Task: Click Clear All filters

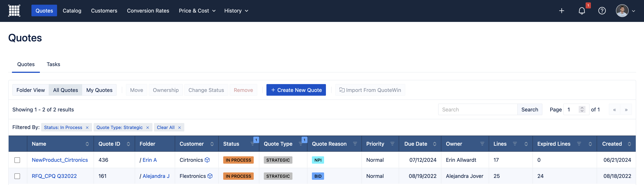Action: coord(169,127)
